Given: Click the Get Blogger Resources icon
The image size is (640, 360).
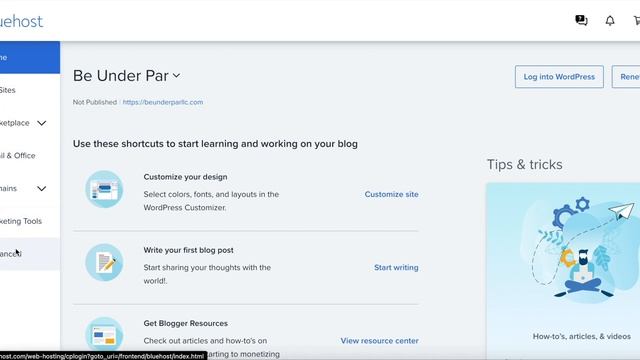Looking at the screenshot, I should pyautogui.click(x=104, y=335).
